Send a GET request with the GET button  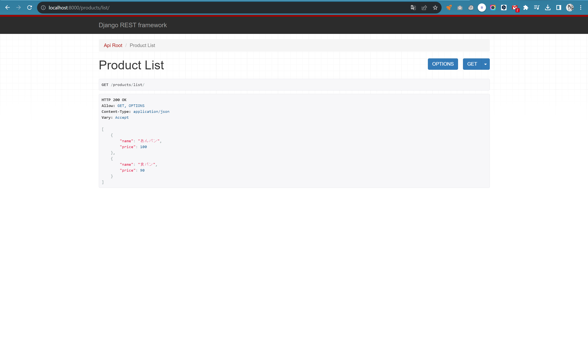[x=472, y=64]
